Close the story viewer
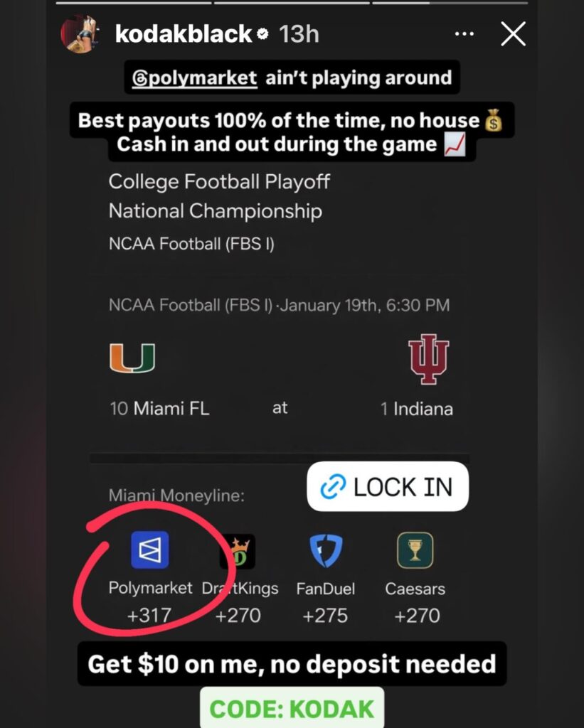 coord(513,33)
